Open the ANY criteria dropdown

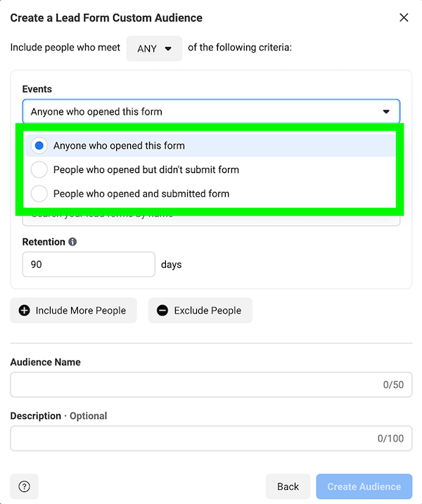pos(154,49)
